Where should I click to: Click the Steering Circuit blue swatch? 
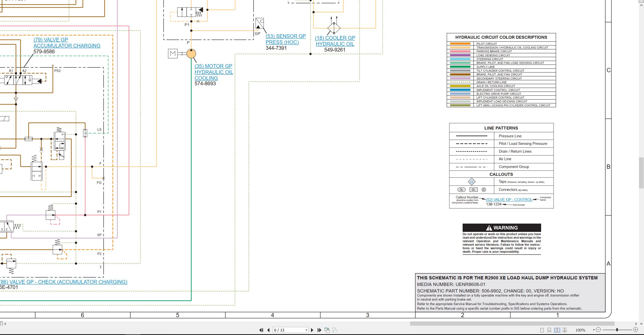point(460,59)
